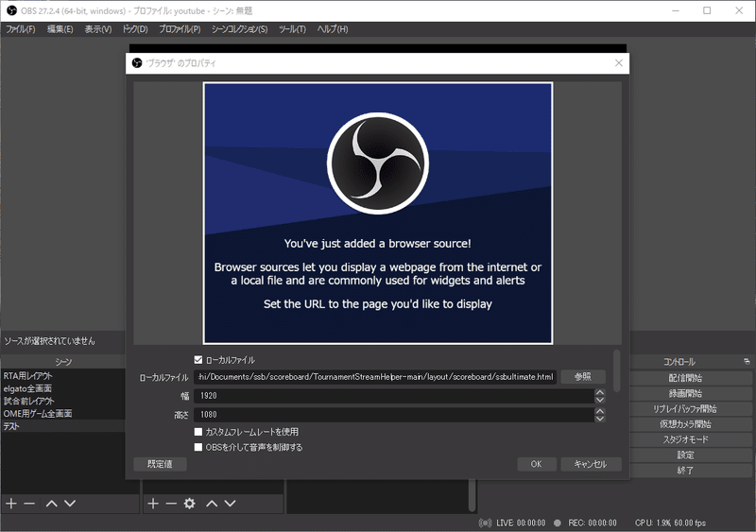
Task: Click CPU usage status text
Action: (670, 523)
